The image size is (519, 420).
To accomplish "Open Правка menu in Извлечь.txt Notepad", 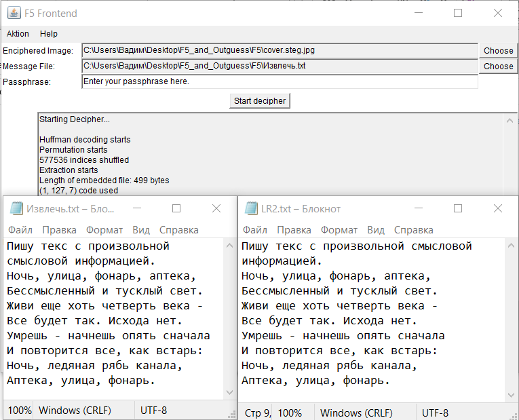I will click(x=59, y=230).
